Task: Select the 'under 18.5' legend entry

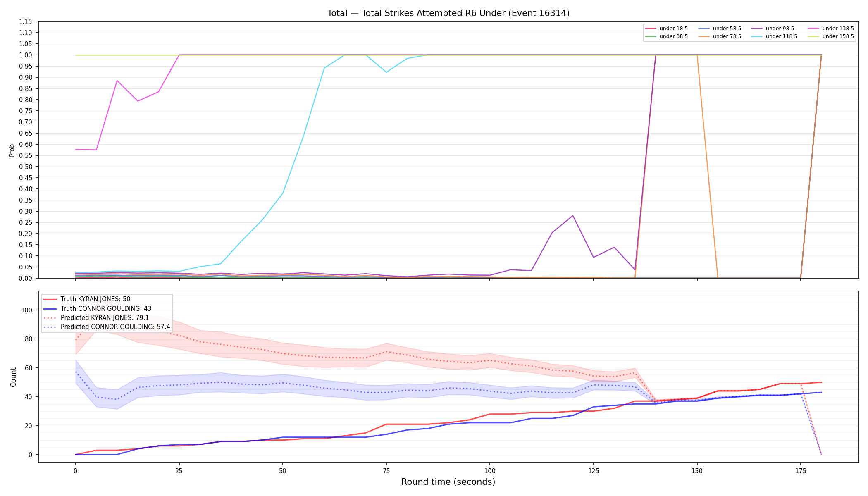Action: pyautogui.click(x=666, y=29)
